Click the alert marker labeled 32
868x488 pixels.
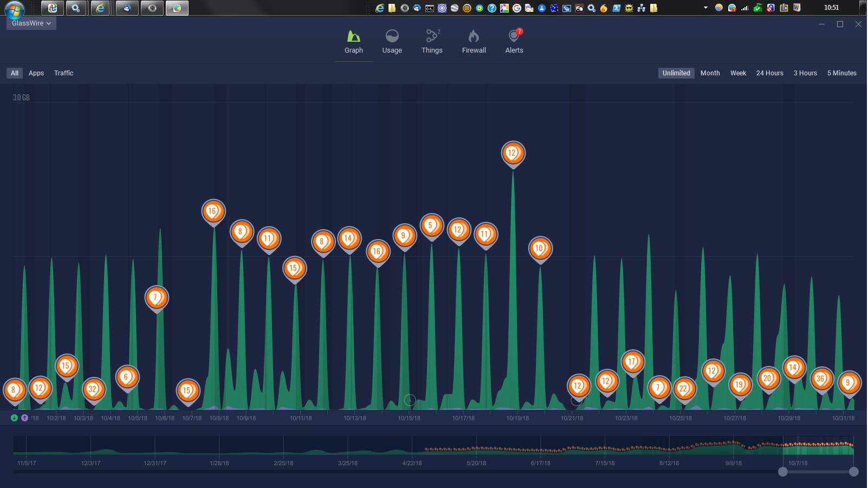[93, 389]
